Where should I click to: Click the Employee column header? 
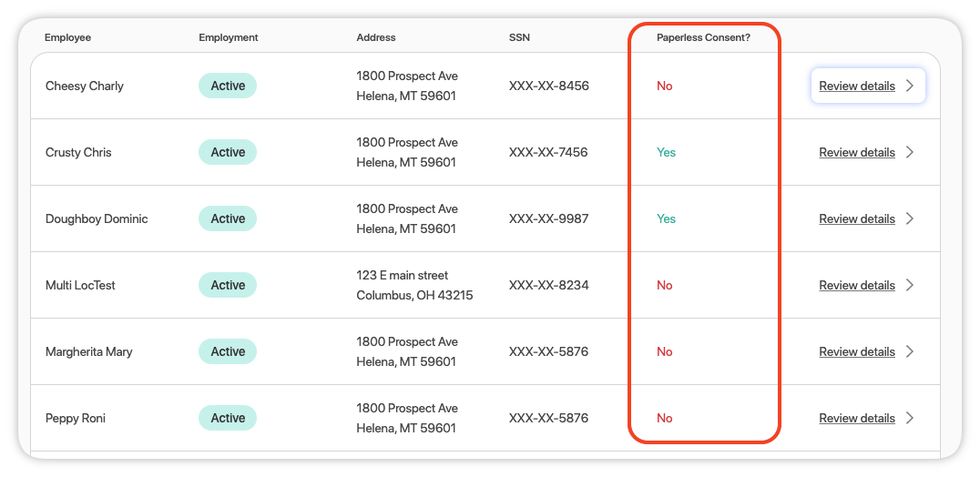tap(67, 38)
